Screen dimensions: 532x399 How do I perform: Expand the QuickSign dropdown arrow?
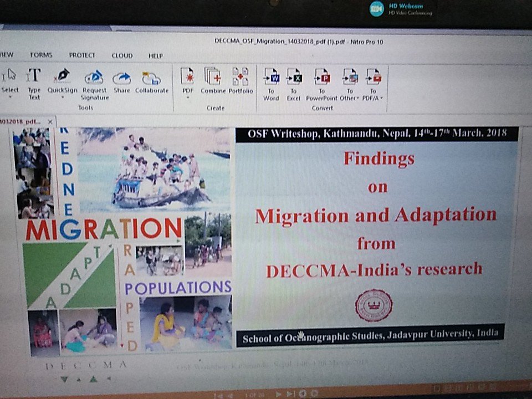click(63, 98)
